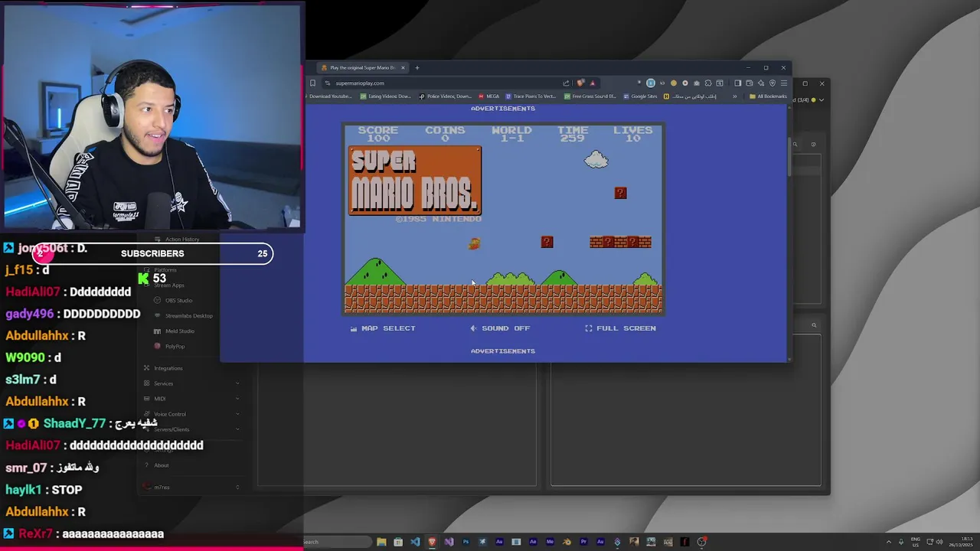Open Visual Studio purple icon in taskbar
Viewport: 980px width, 551px height.
[449, 542]
